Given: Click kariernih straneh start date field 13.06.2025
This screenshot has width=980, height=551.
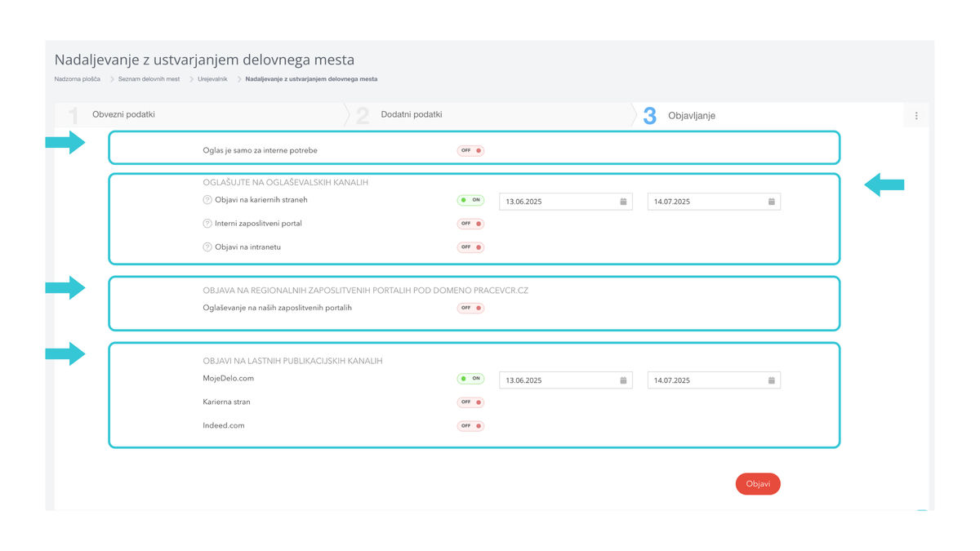Looking at the screenshot, I should click(x=566, y=201).
